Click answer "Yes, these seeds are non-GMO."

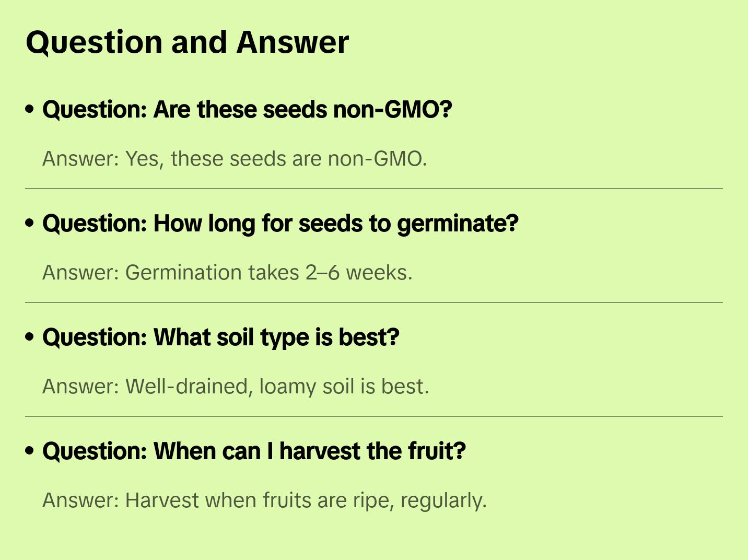pyautogui.click(x=235, y=159)
